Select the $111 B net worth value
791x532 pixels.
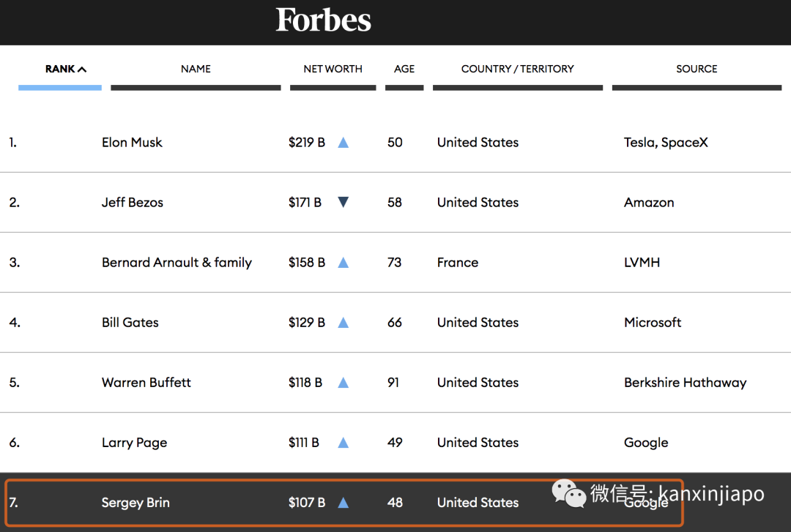304,442
